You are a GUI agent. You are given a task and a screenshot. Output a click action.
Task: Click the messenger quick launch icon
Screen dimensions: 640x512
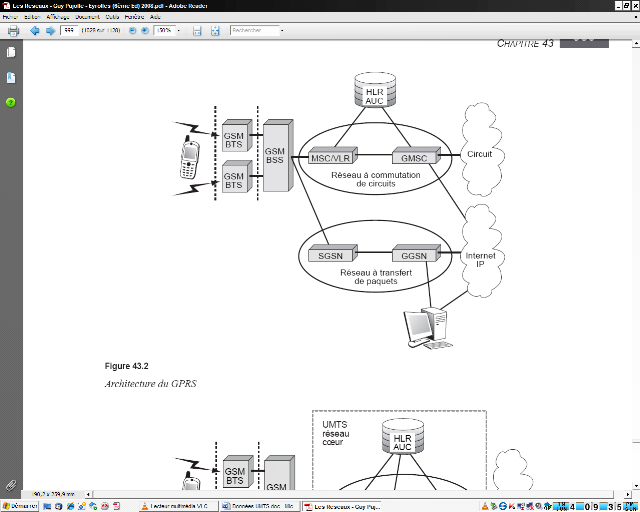click(x=82, y=507)
